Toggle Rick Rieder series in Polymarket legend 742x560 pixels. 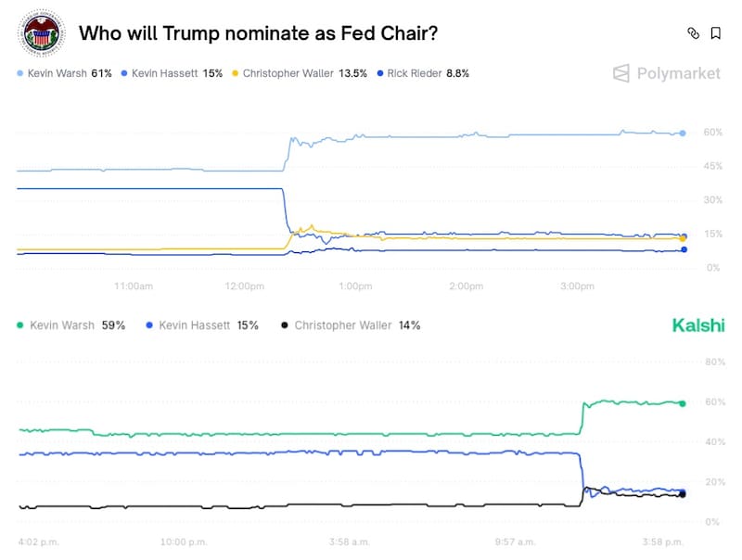pyautogui.click(x=416, y=73)
